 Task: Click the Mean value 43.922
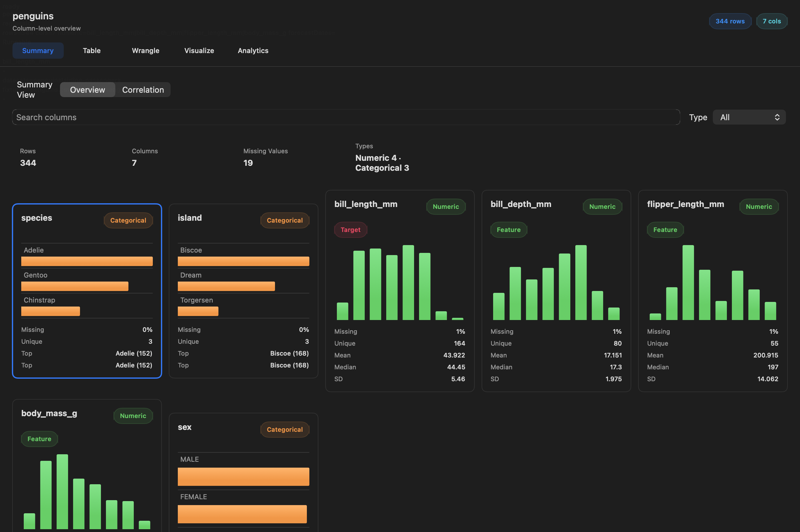454,355
